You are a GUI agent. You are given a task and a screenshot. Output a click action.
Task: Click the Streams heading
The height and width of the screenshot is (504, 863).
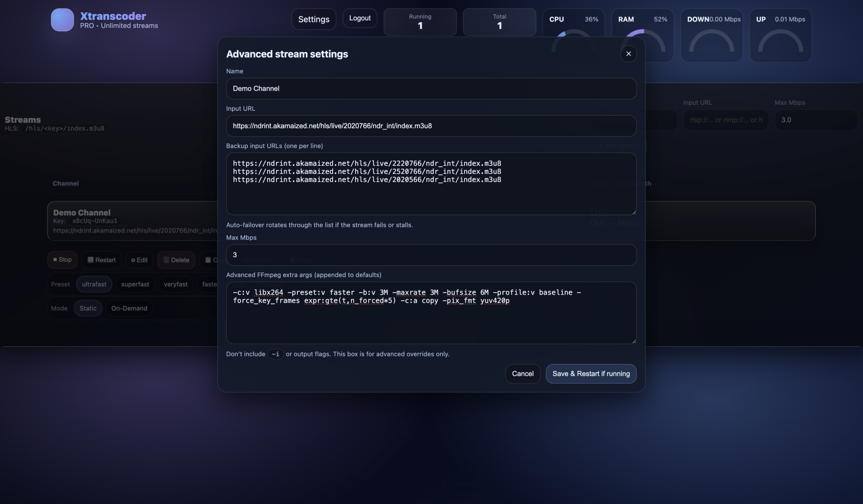[x=23, y=120]
